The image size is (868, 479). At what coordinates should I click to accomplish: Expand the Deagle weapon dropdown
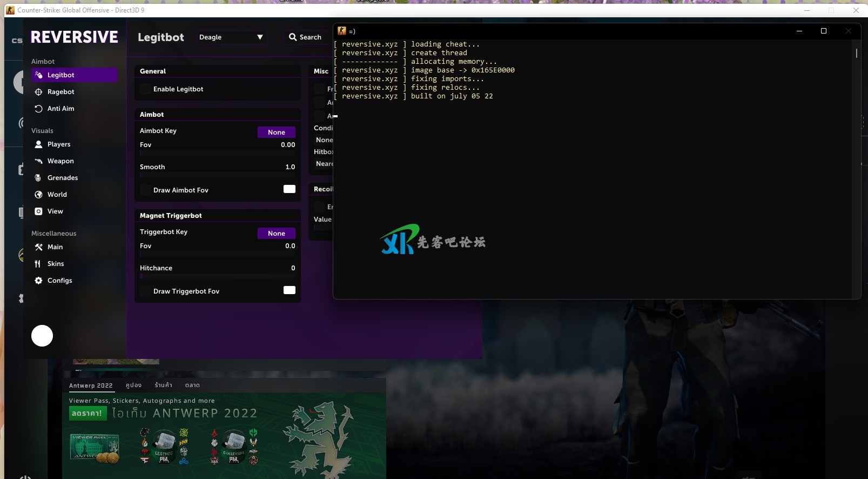[231, 37]
